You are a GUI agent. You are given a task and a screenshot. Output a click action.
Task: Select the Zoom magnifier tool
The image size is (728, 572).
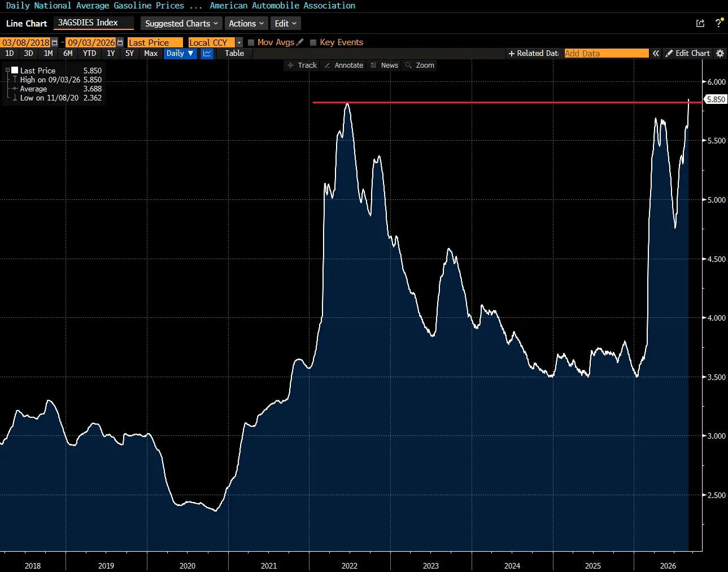point(420,66)
